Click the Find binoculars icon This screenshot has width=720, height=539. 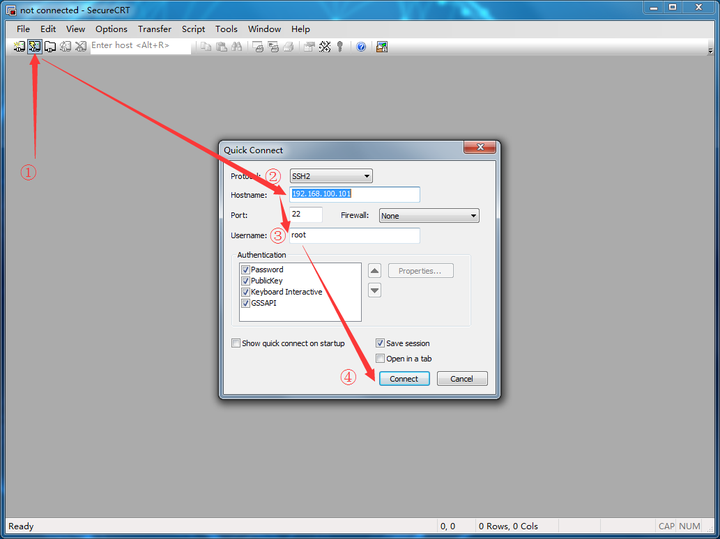pos(236,46)
